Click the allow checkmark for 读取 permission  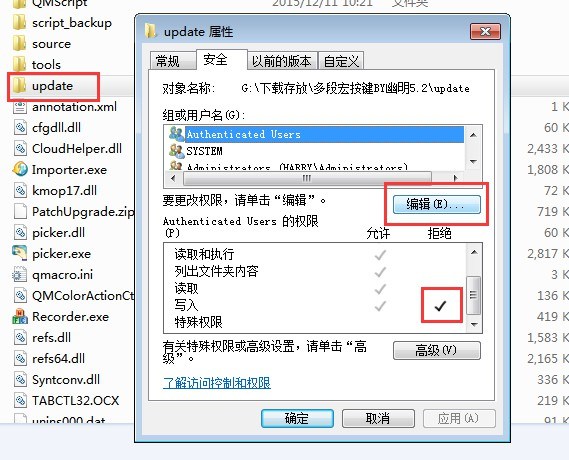click(380, 289)
